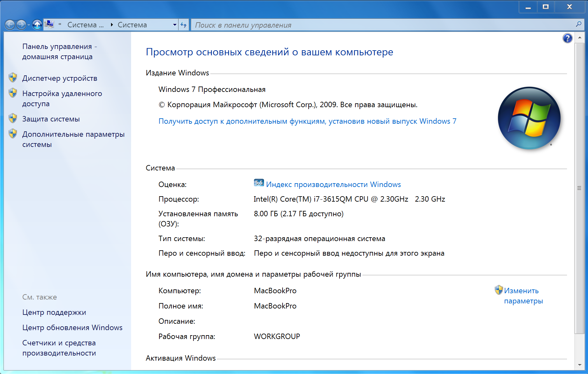This screenshot has height=374, width=588.
Task: Click the Microsoft Corp. 2009 copyright line
Action: pos(288,105)
